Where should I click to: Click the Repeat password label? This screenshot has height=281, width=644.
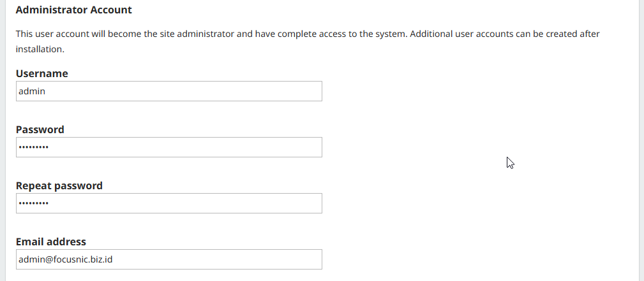(59, 185)
